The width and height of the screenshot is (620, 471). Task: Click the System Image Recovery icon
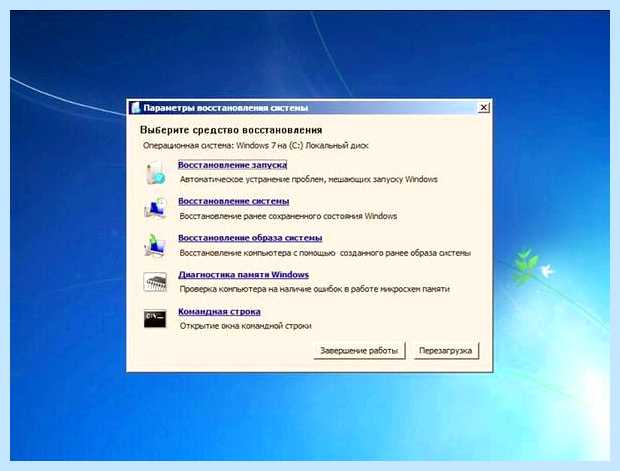[x=155, y=245]
